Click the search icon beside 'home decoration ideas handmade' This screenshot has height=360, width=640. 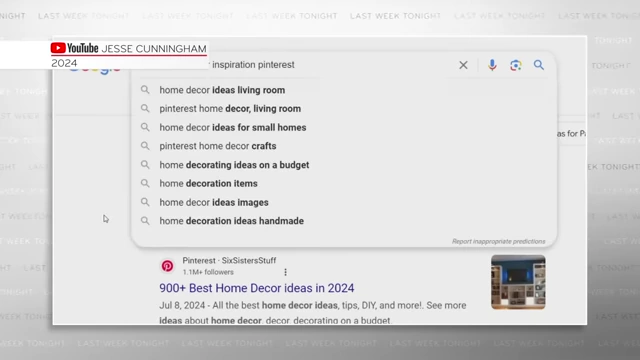coord(145,221)
